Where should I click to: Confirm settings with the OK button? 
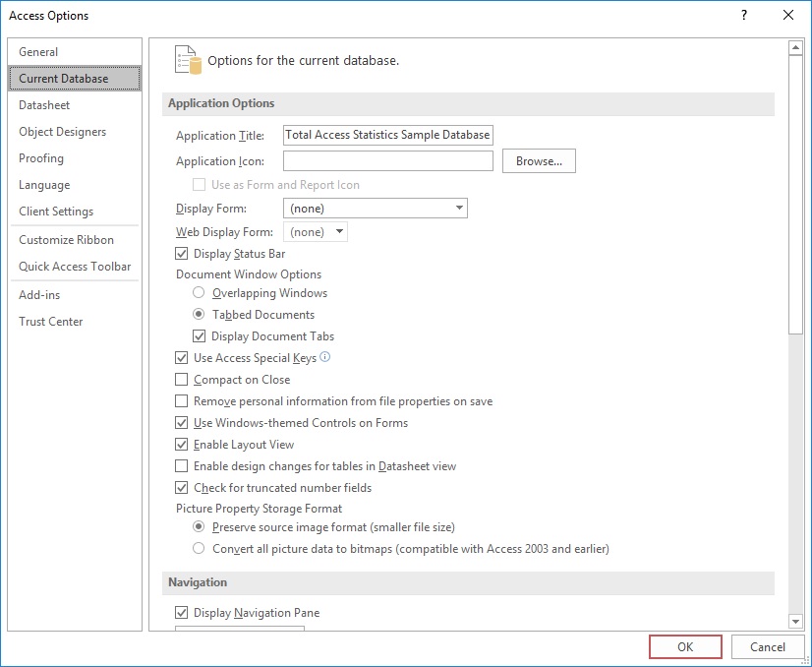pos(685,646)
